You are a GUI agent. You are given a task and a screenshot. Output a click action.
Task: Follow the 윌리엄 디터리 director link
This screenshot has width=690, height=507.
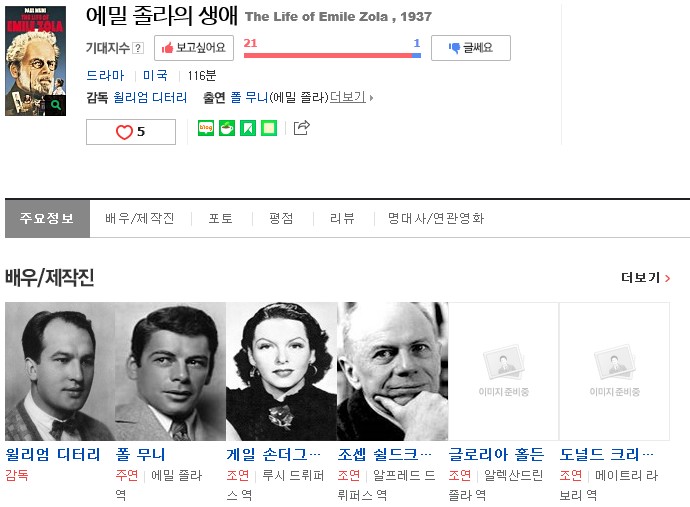click(x=150, y=97)
